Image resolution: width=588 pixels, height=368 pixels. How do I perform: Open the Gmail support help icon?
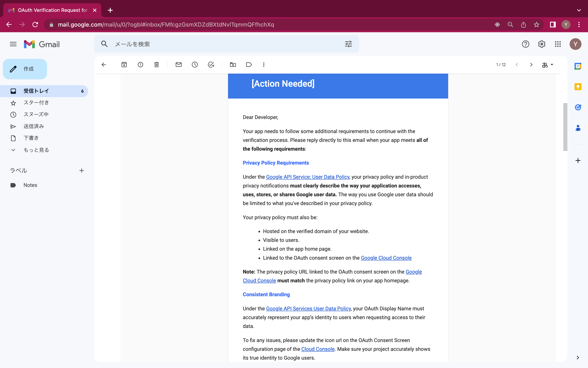[x=525, y=44]
